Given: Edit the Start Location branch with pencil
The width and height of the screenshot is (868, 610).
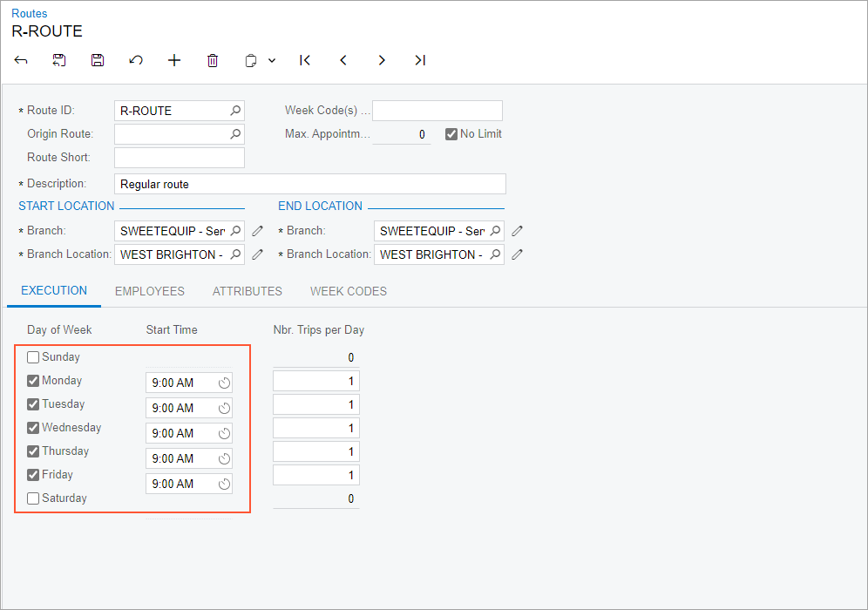Looking at the screenshot, I should [x=257, y=231].
